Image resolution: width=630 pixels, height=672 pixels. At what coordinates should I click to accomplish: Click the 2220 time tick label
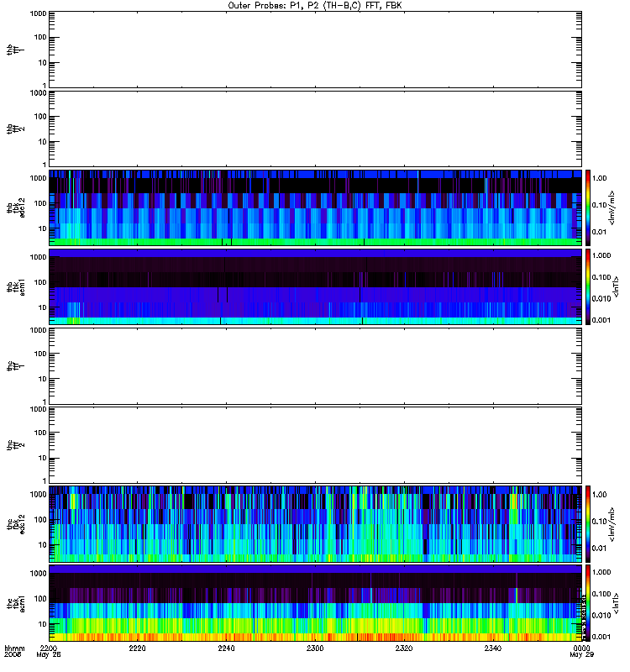click(x=137, y=648)
